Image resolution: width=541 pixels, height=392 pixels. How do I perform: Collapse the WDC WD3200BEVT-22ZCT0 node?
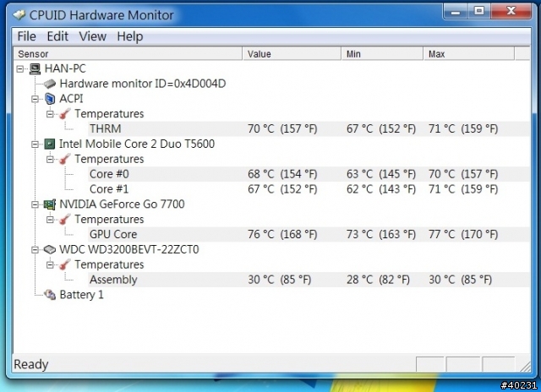35,249
